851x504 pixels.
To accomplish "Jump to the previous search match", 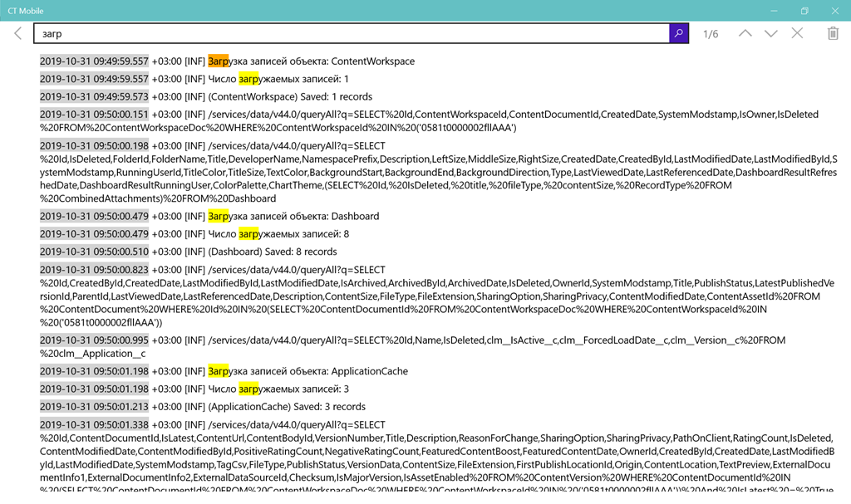I will tap(745, 33).
